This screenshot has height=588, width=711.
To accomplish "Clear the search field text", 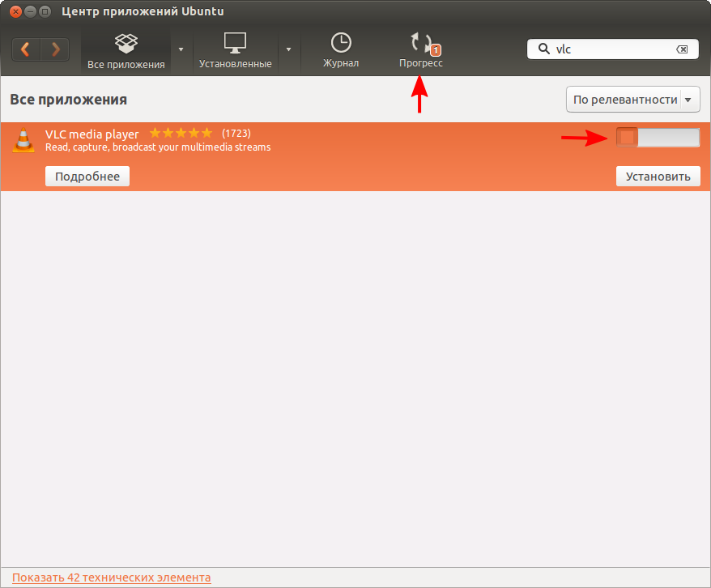I will pyautogui.click(x=682, y=49).
